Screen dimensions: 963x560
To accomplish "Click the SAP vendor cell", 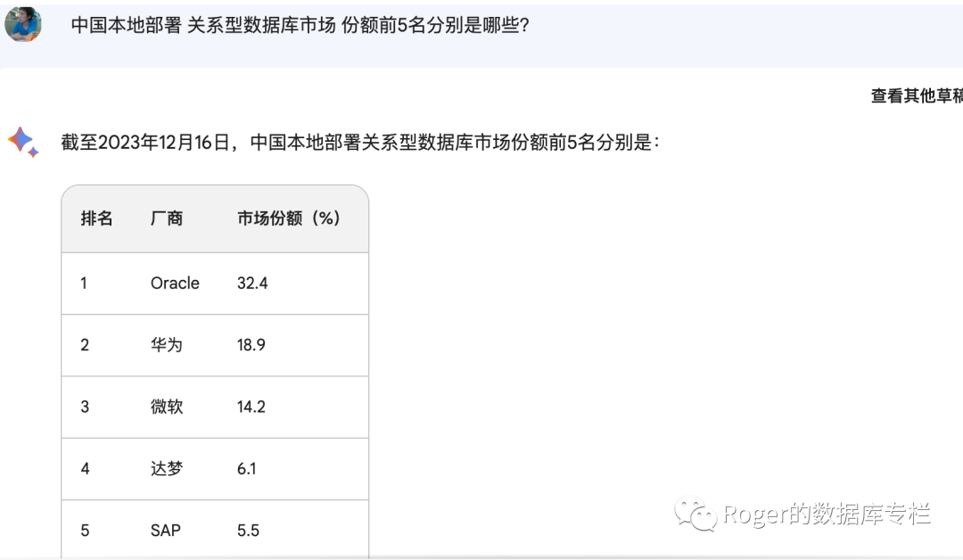I will [166, 530].
